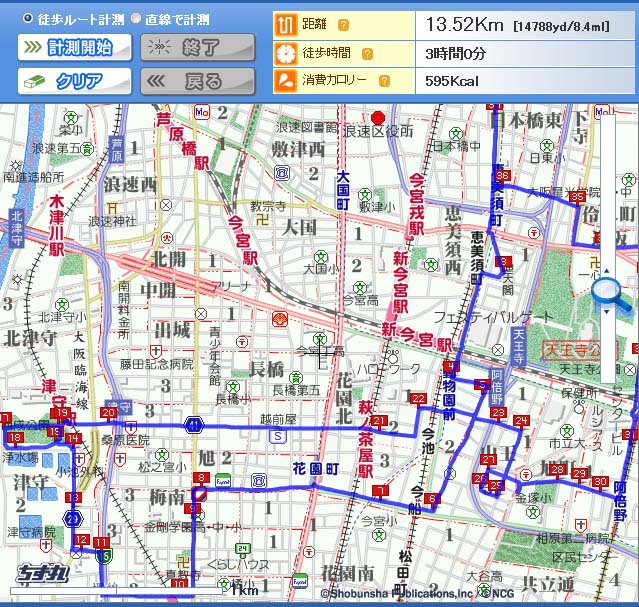Click route marker 24
This screenshot has width=639, height=607.
pyautogui.click(x=521, y=420)
